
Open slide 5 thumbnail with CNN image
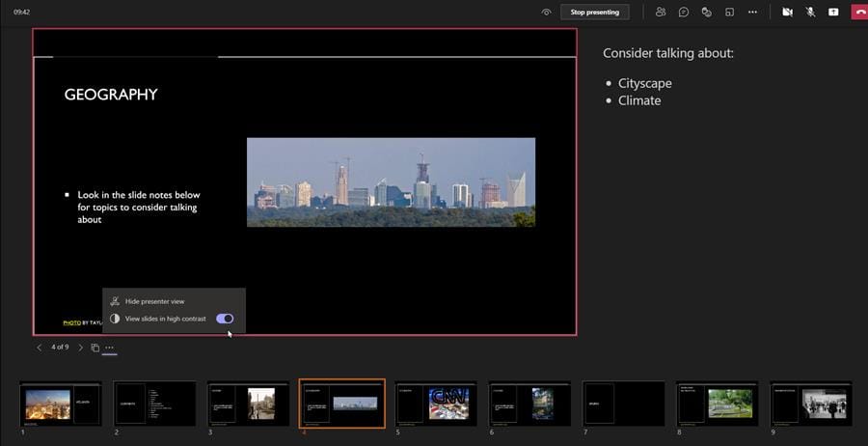coord(436,404)
